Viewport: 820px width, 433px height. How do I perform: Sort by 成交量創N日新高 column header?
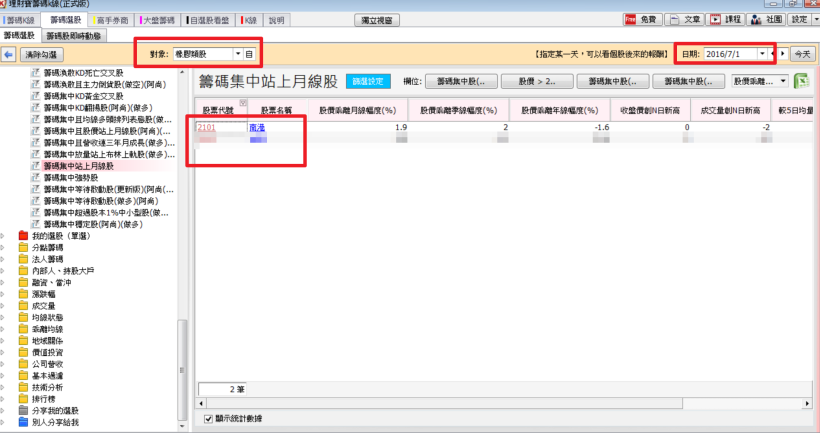[730, 110]
